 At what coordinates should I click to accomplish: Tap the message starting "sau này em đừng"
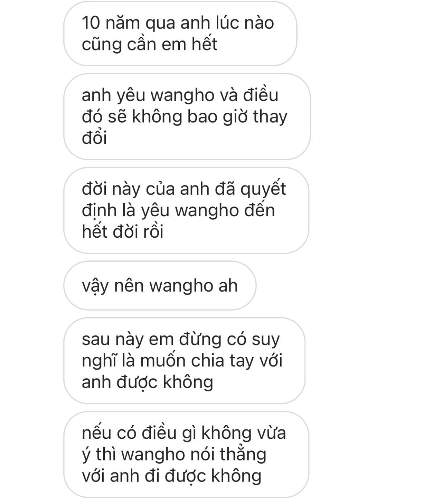click(184, 361)
